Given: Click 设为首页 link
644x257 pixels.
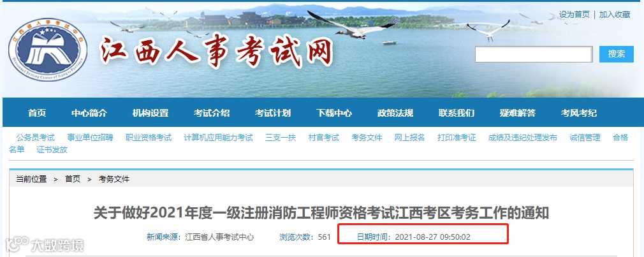Looking at the screenshot, I should [x=574, y=15].
